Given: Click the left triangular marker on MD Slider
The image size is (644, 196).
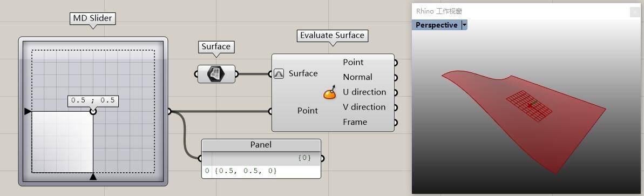Looking at the screenshot, I should point(28,111).
